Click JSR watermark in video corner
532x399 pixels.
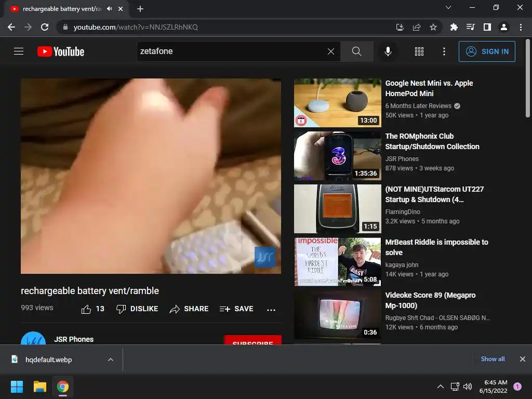click(x=265, y=257)
